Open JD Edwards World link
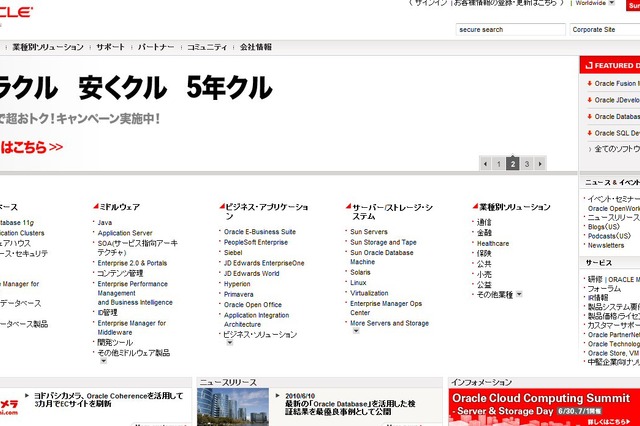The image size is (640, 426). [251, 273]
